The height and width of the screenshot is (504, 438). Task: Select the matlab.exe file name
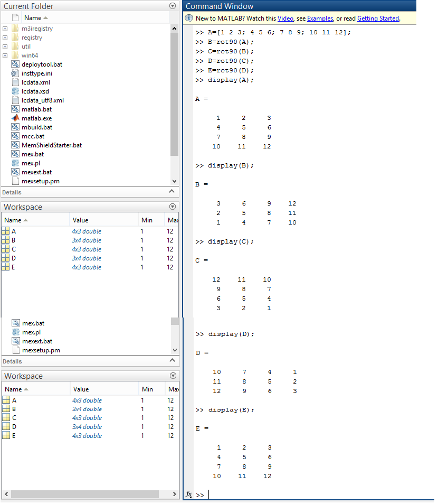(x=36, y=118)
